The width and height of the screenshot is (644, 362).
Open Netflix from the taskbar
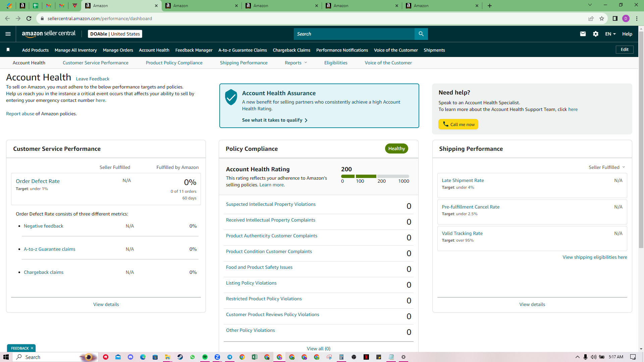pyautogui.click(x=366, y=357)
